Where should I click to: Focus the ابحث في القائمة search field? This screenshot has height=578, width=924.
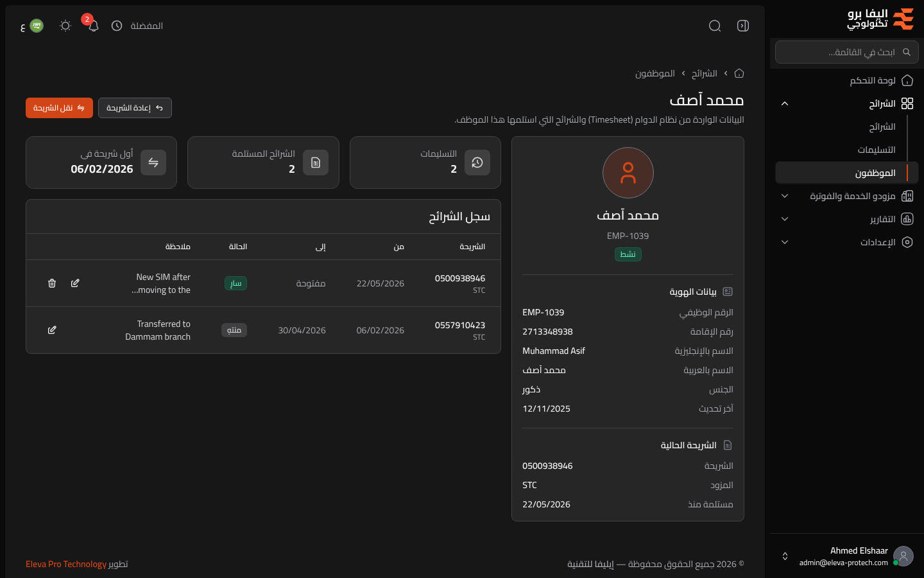(847, 52)
